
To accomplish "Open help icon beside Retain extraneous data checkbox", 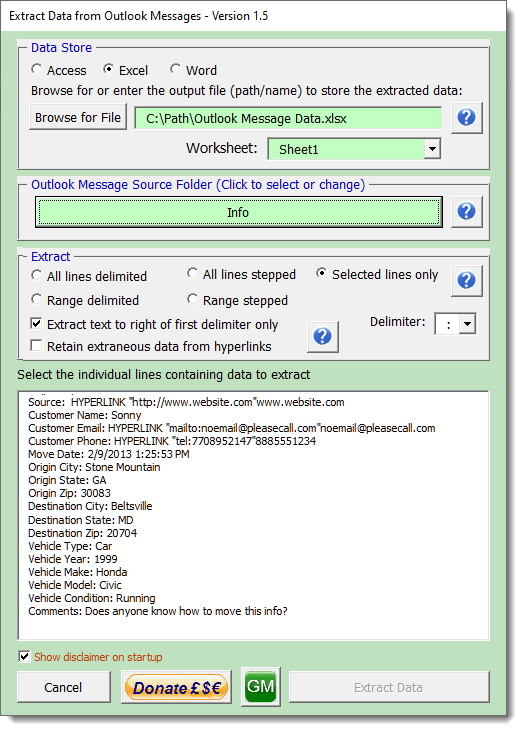I will click(x=323, y=336).
